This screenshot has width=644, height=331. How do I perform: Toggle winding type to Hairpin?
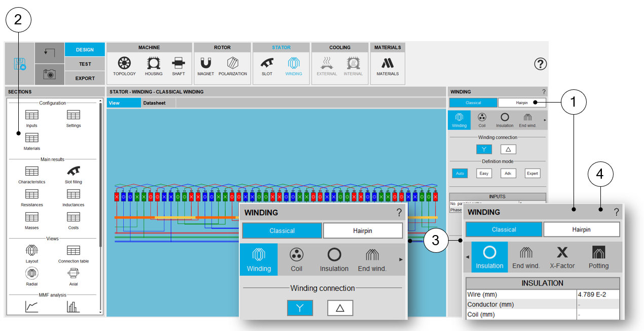tap(522, 103)
